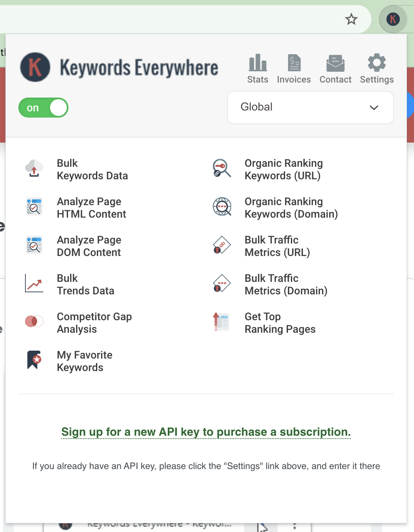
Task: Open the Stats bar chart icon
Action: pos(257,63)
